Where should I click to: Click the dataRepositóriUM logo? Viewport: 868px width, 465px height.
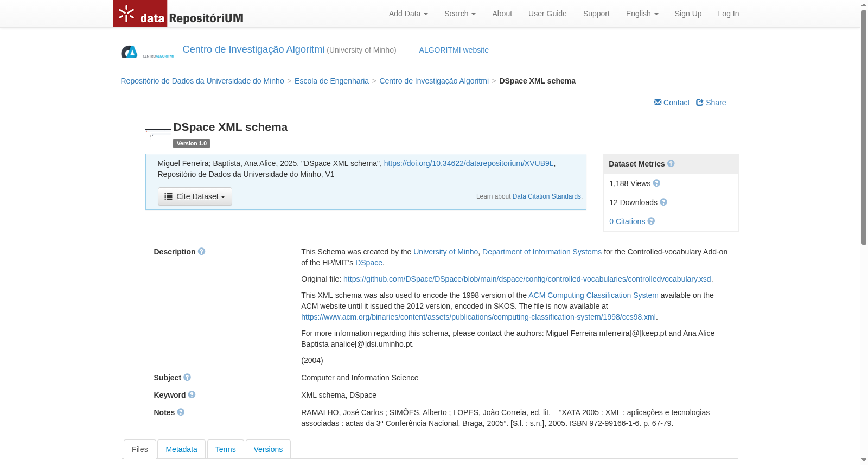(178, 14)
